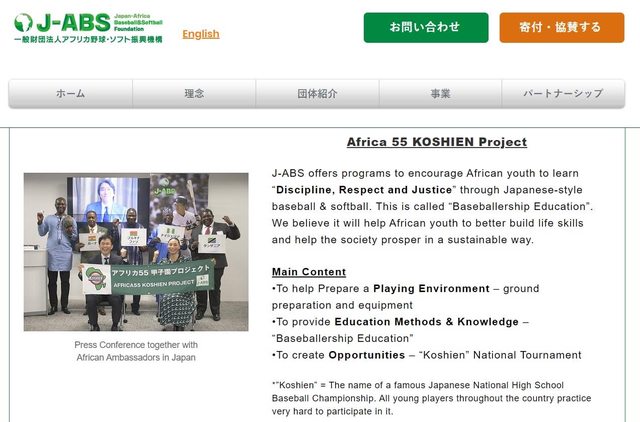Click the Education Methods & Knowledge text
This screenshot has width=640, height=422.
click(x=427, y=322)
